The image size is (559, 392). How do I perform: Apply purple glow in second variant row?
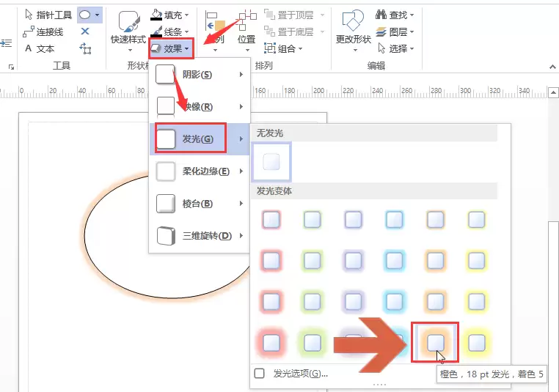(x=354, y=260)
